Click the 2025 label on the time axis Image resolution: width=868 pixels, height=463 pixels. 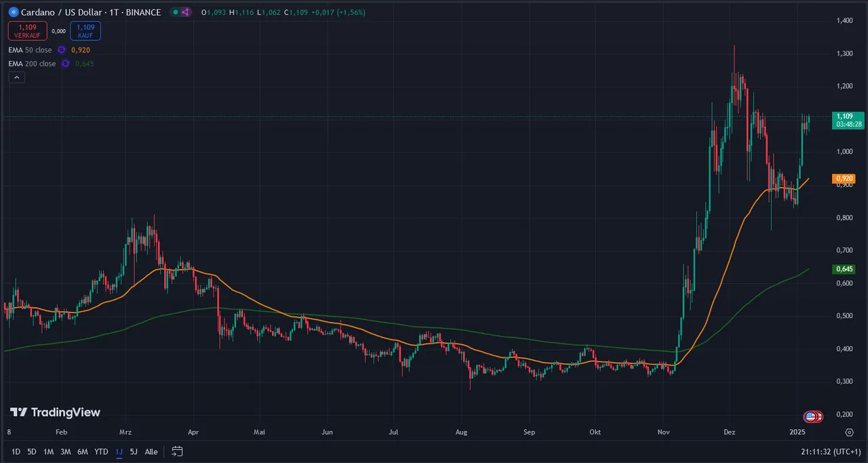click(797, 432)
